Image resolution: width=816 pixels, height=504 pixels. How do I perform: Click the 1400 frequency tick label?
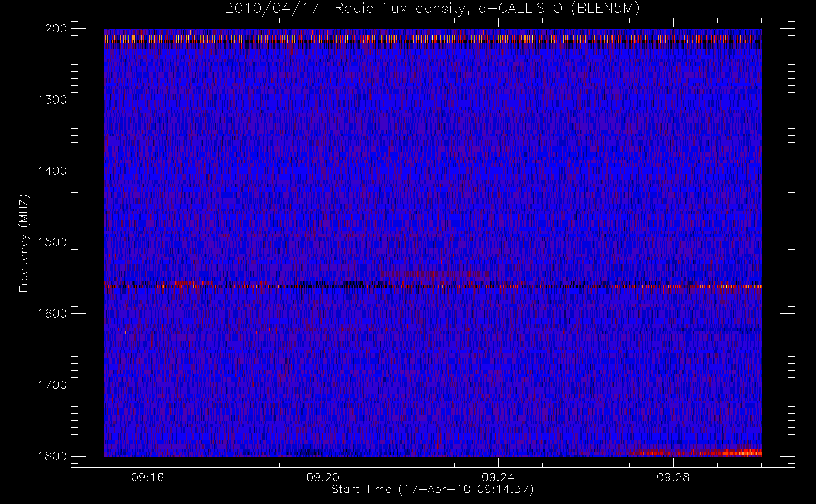52,171
